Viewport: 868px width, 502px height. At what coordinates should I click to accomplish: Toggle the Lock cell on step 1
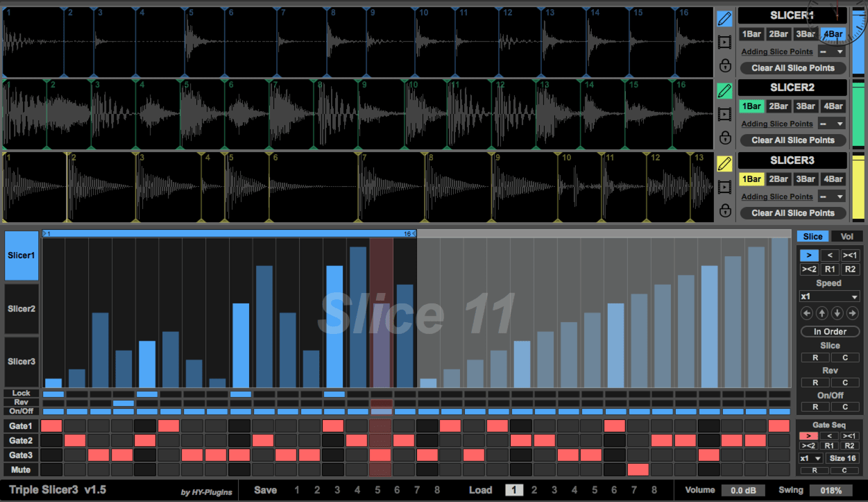coord(53,394)
